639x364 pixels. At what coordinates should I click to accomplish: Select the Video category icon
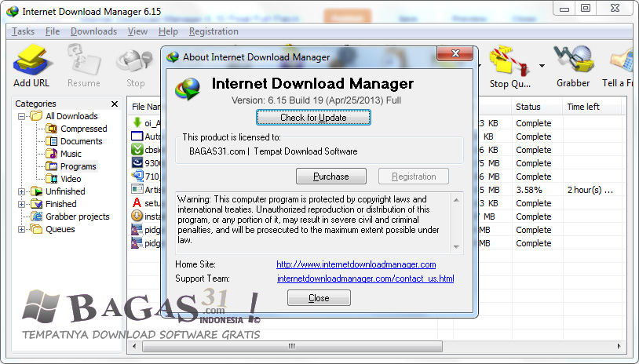point(51,179)
